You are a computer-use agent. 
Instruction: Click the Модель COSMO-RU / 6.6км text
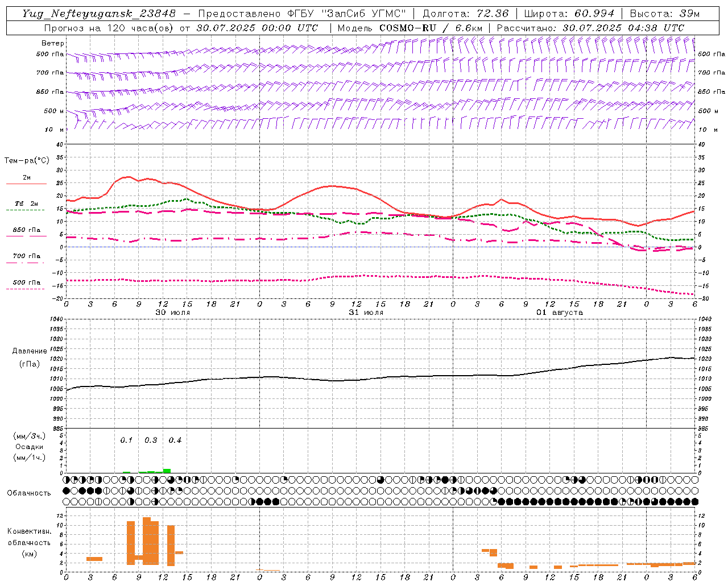coord(409,28)
